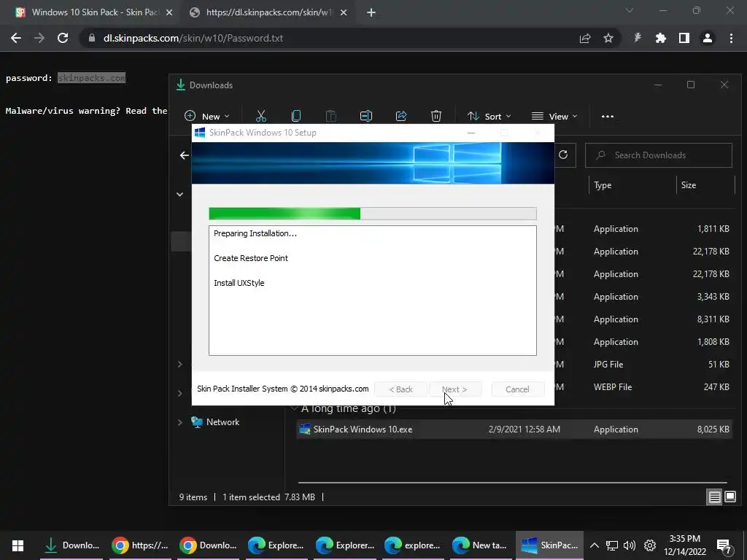Open Chrome Extensions puzzle icon
Image resolution: width=747 pixels, height=560 pixels.
(660, 38)
